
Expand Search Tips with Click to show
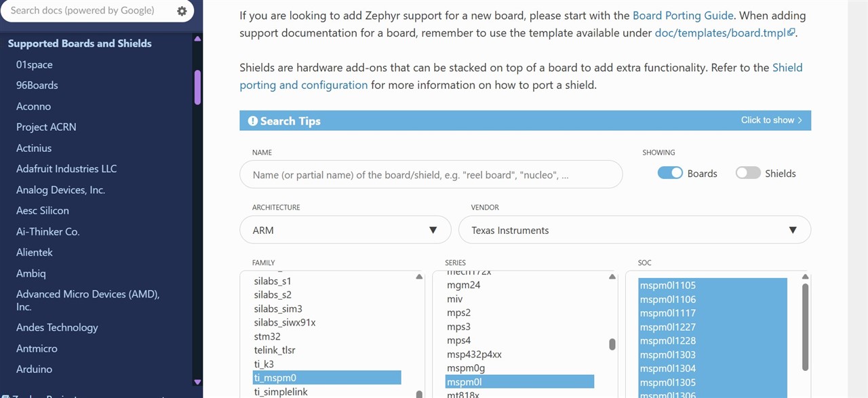tap(772, 120)
